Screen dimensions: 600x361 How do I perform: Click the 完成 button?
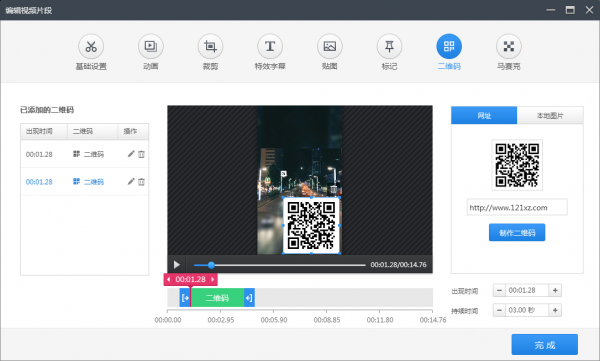pos(545,345)
